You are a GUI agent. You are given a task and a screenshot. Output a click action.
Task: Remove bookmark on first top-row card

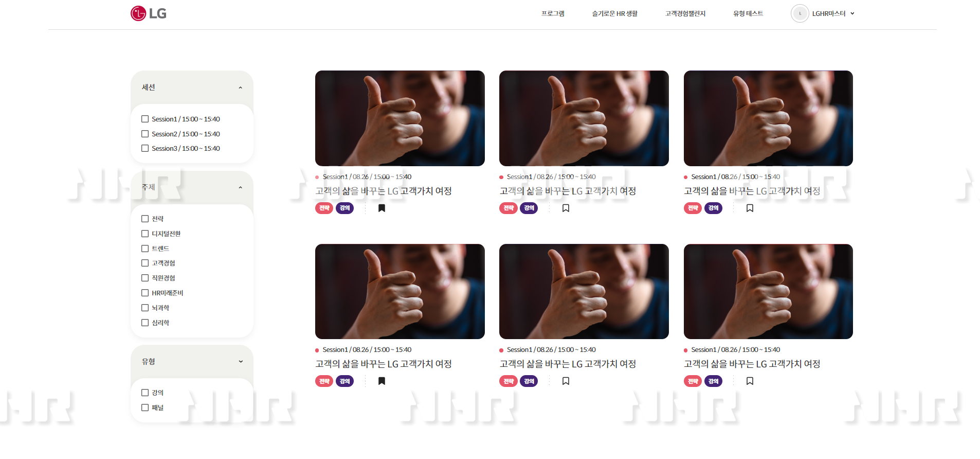(382, 208)
